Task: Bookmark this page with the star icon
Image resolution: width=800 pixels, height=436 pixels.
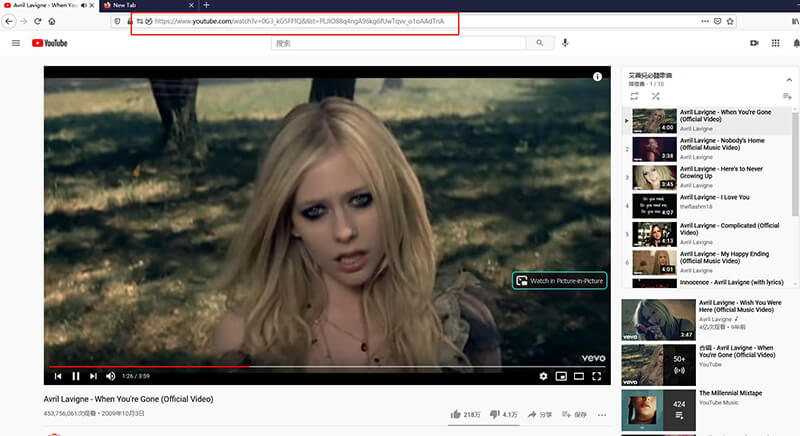Action: (730, 21)
